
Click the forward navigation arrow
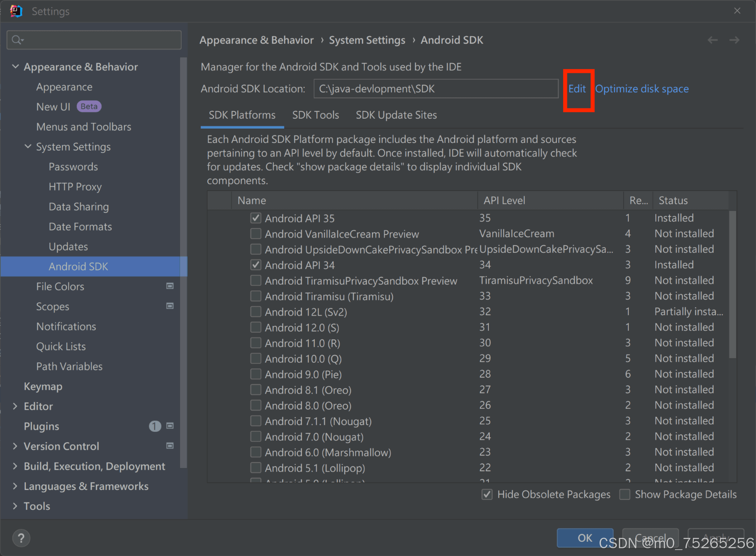(x=734, y=40)
